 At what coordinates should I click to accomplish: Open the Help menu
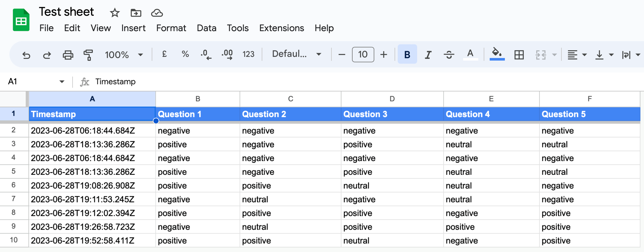324,28
